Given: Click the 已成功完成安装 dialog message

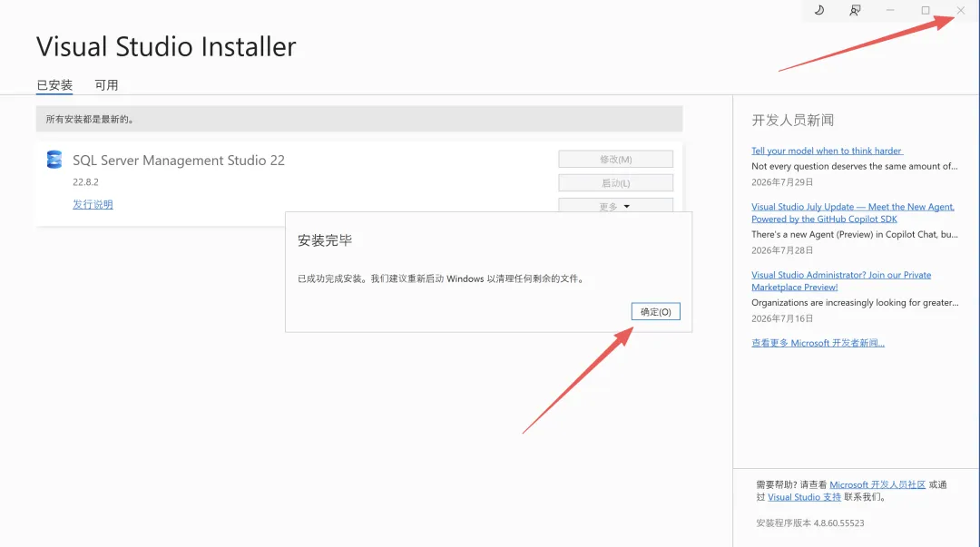Looking at the screenshot, I should [x=441, y=278].
